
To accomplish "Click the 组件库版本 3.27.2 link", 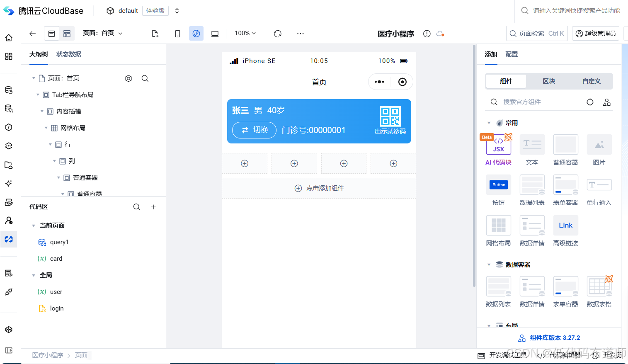I will pos(551,337).
